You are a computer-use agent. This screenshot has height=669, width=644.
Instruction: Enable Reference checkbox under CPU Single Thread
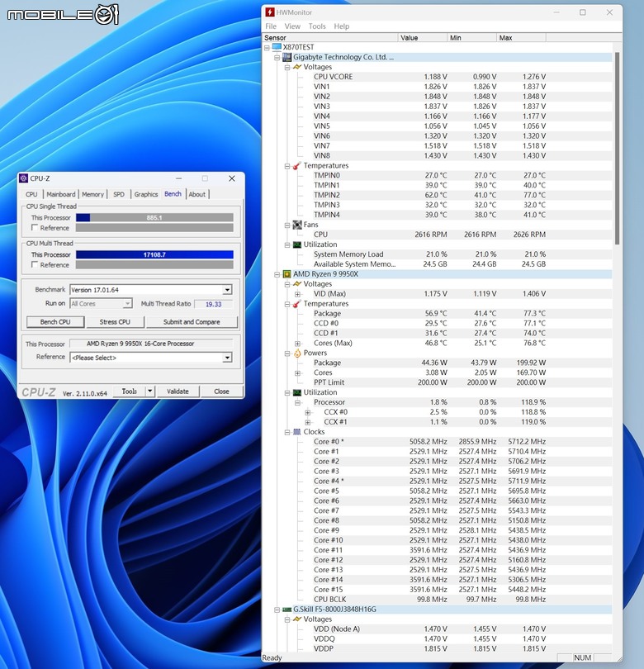point(35,228)
